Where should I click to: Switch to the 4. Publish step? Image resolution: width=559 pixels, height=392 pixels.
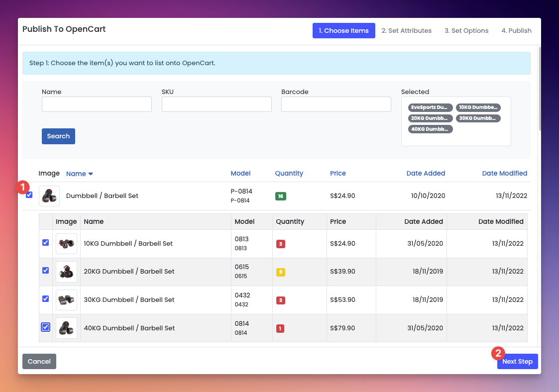tap(516, 31)
